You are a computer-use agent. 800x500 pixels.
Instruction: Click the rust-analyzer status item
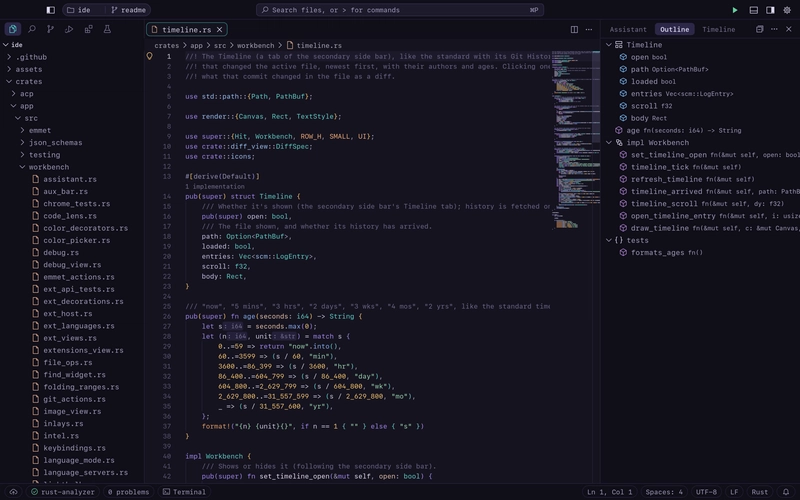click(x=63, y=492)
